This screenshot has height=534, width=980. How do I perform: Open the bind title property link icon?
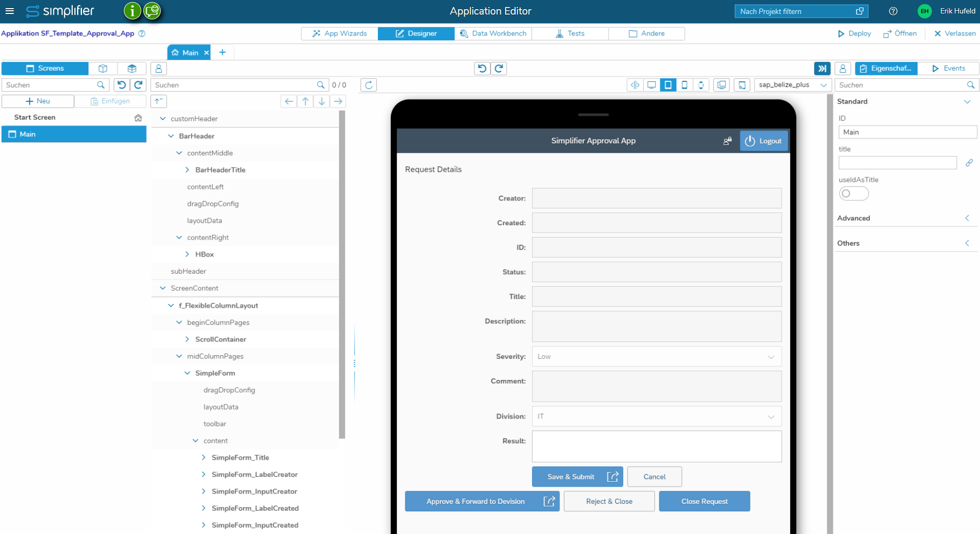969,162
